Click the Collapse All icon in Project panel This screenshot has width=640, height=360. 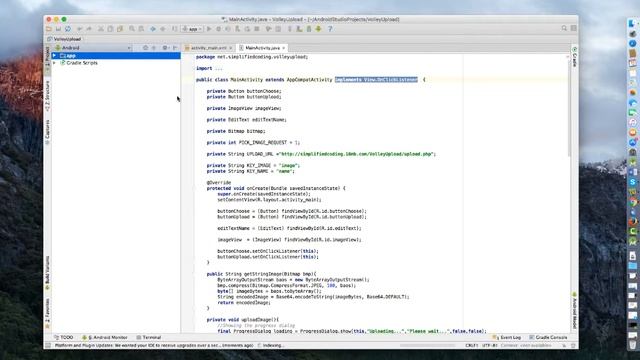tap(154, 48)
